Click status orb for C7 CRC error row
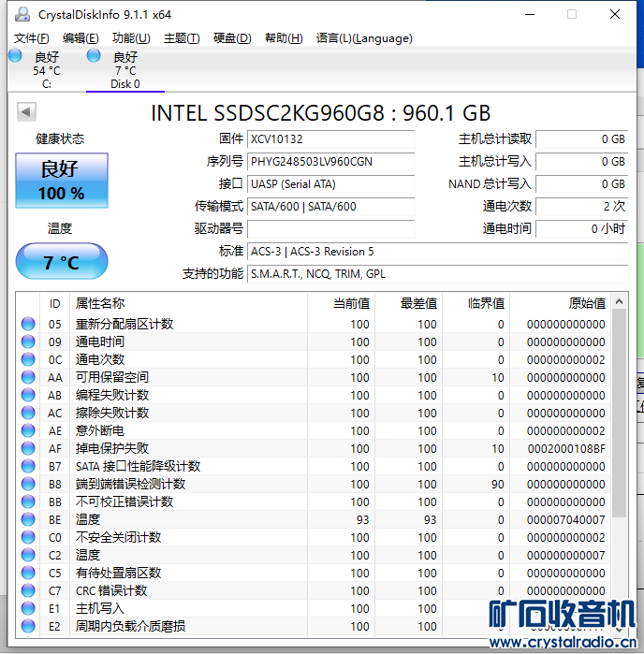644x654 pixels. click(28, 591)
